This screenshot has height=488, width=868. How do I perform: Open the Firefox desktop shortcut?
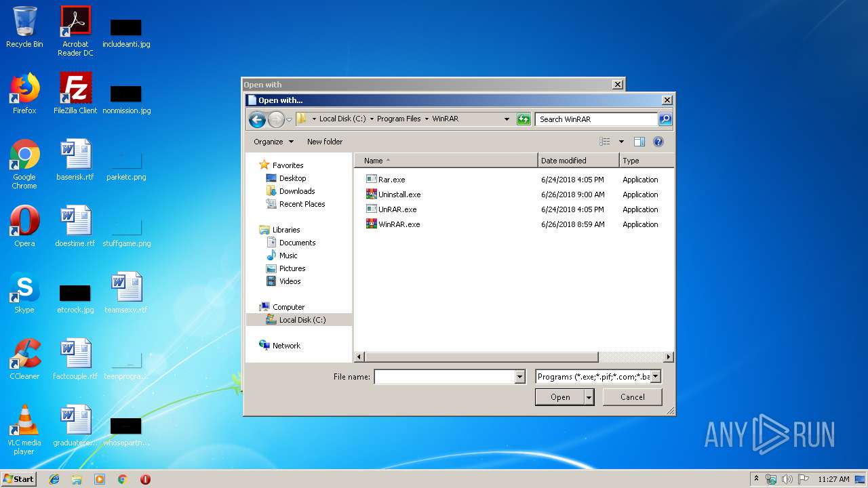pos(24,94)
